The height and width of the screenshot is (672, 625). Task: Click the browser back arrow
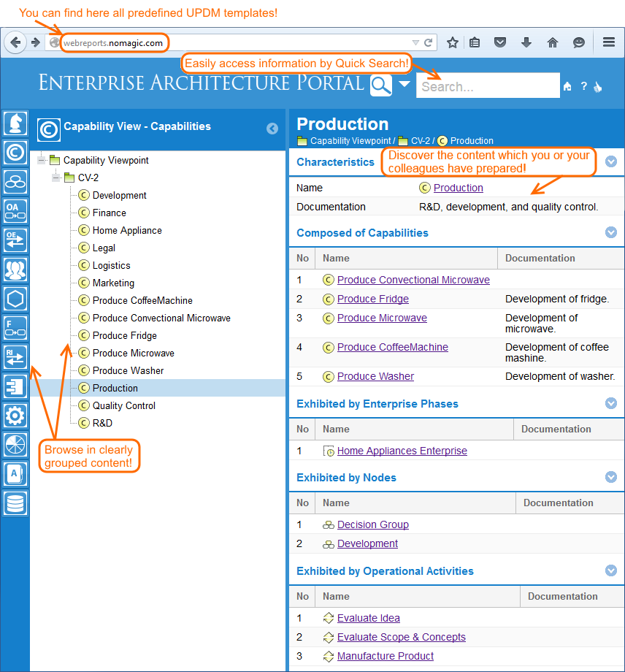pos(15,42)
